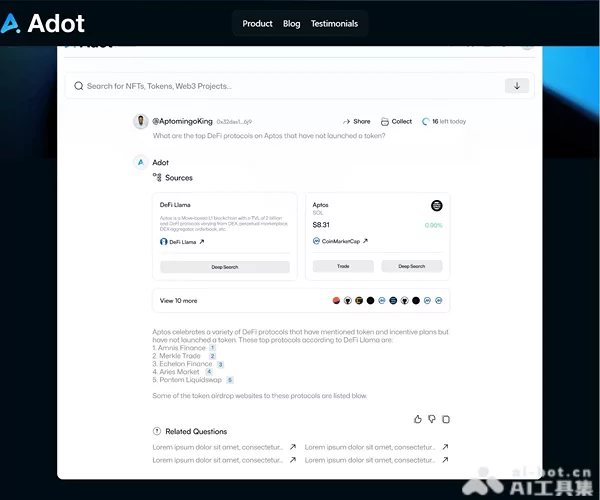The height and width of the screenshot is (500, 600).
Task: Click the 16 left today indicator
Action: (444, 121)
